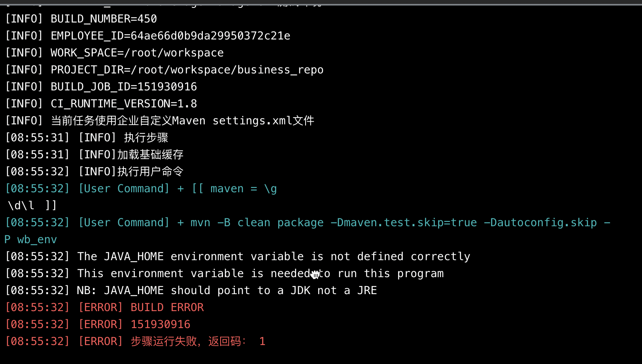642x364 pixels.
Task: Click the Maven settings.xml info line
Action: 160,120
